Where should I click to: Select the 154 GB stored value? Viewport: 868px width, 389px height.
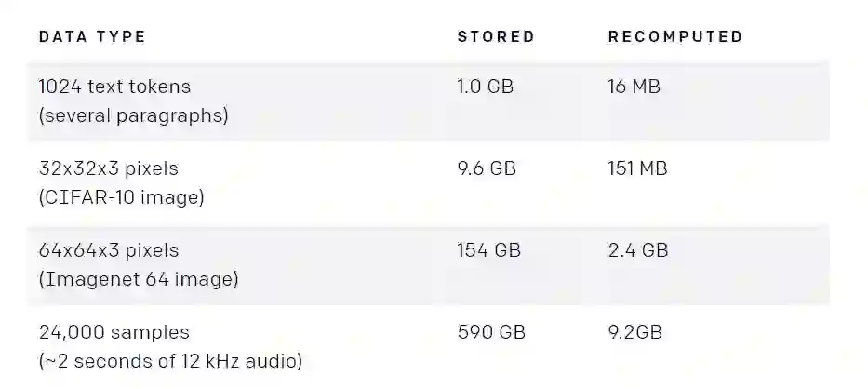pos(488,250)
